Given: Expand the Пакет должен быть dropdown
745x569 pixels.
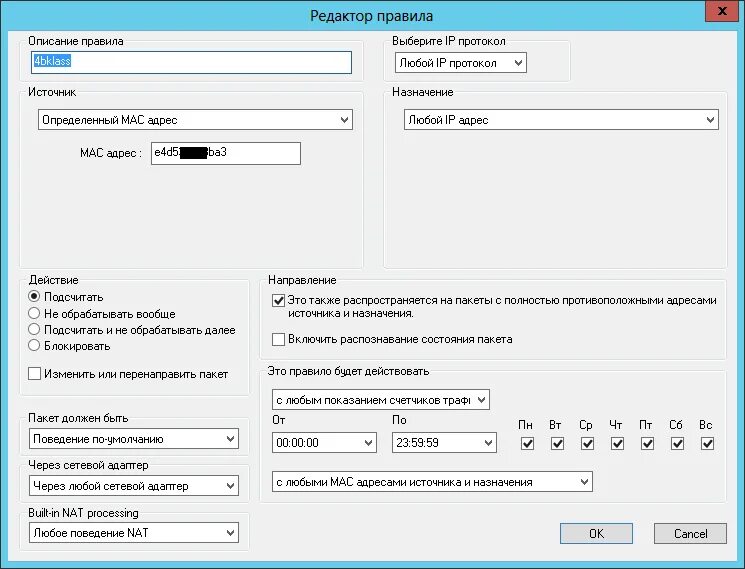Looking at the screenshot, I should 134,439.
